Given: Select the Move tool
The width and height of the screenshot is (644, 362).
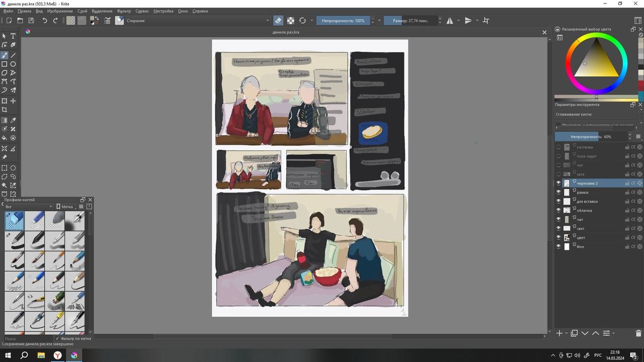Looking at the screenshot, I should [13, 101].
